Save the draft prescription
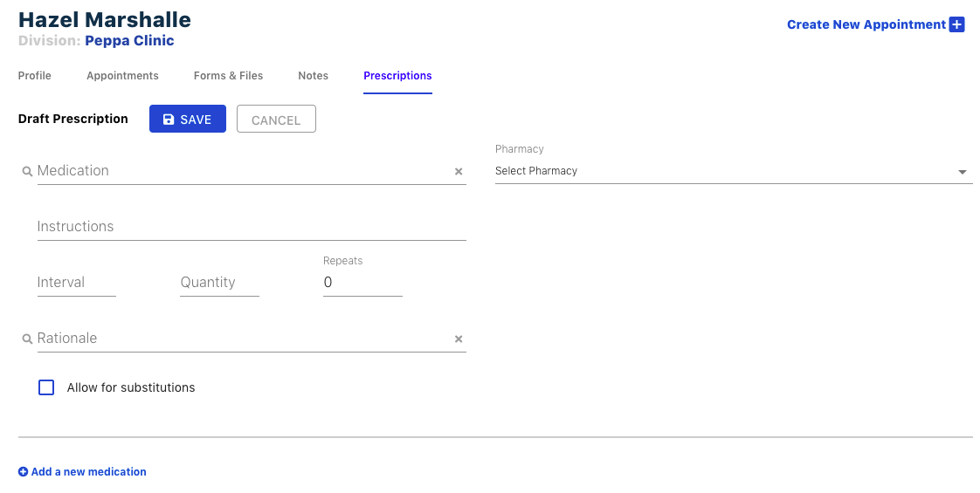The width and height of the screenshot is (980, 493). [x=188, y=120]
